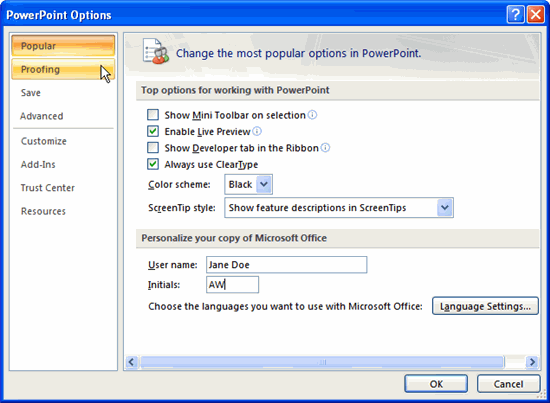Confirm with the OK button
The height and width of the screenshot is (403, 550).
point(436,384)
